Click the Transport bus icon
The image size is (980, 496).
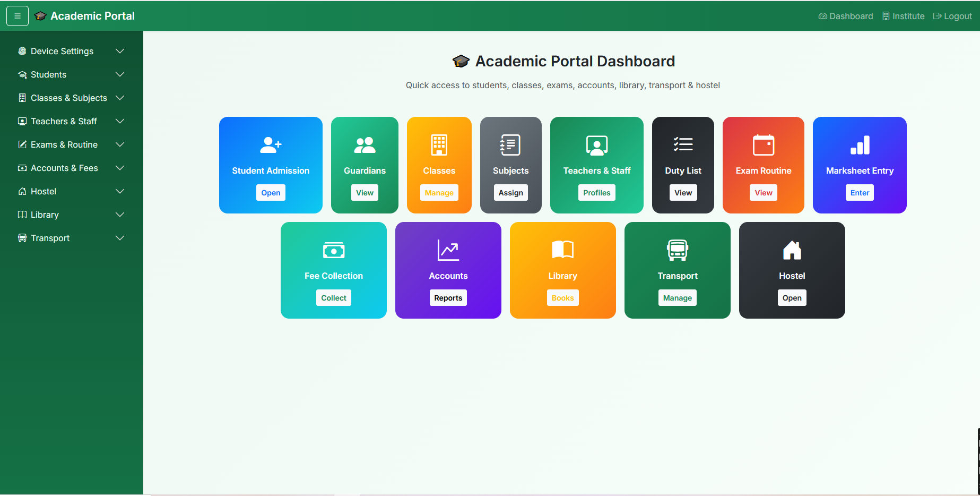[677, 249]
